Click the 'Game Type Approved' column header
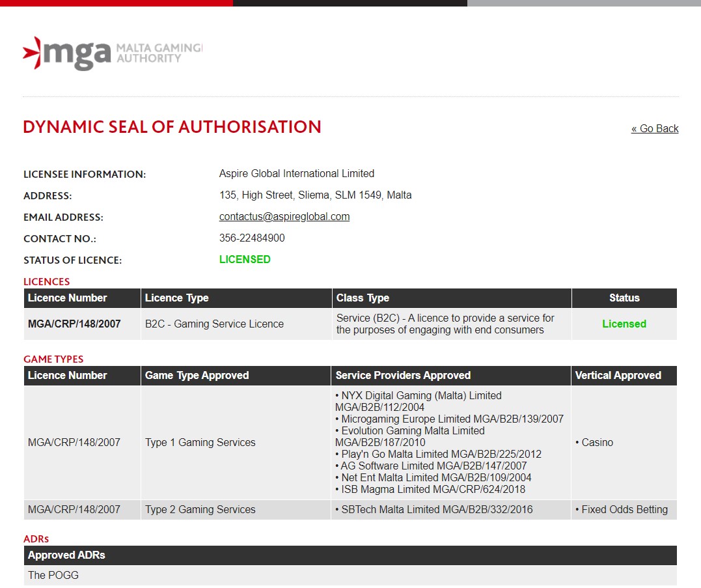Viewport: 701px width, 588px height. 236,375
